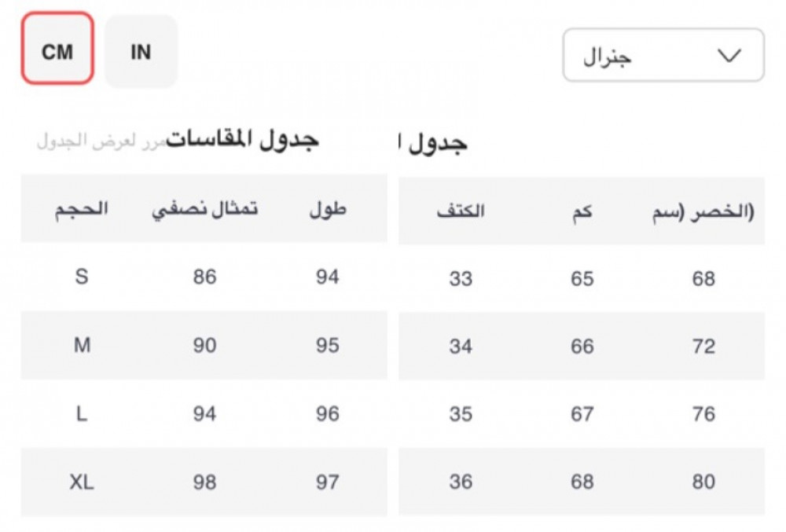786x532 pixels.
Task: Click the طول column header
Action: [x=327, y=210]
